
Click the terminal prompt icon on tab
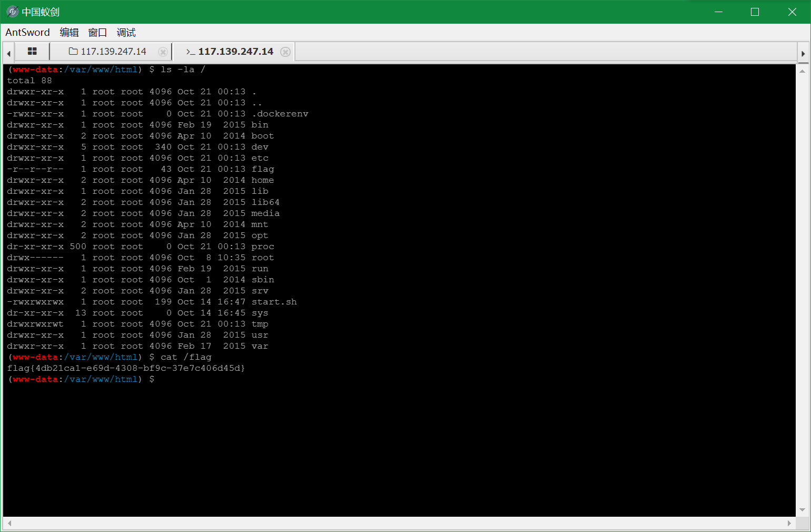click(191, 52)
